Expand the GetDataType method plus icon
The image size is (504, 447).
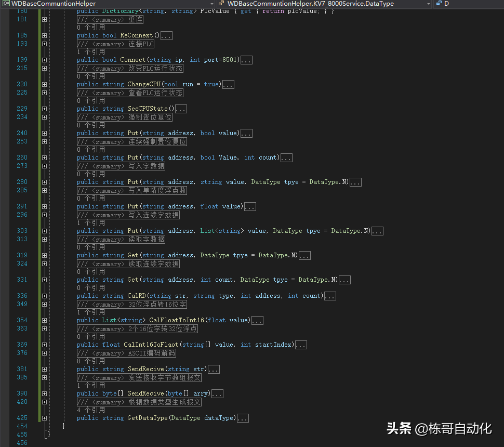44,418
